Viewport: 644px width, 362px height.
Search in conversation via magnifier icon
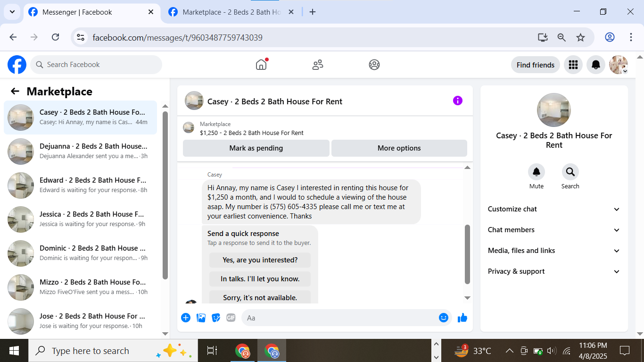570,172
